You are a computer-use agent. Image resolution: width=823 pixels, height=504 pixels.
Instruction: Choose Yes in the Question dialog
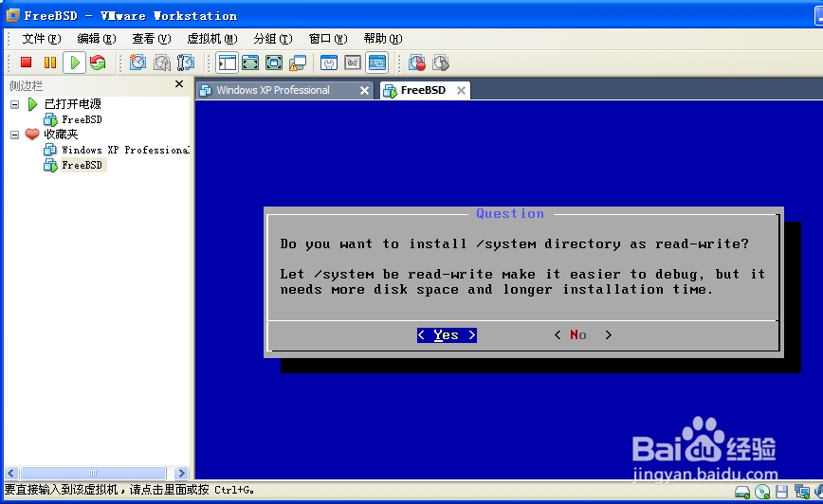(447, 335)
